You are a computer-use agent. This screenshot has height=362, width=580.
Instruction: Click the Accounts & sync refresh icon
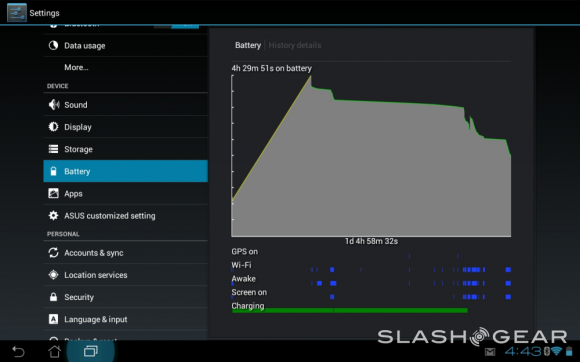[x=53, y=253]
